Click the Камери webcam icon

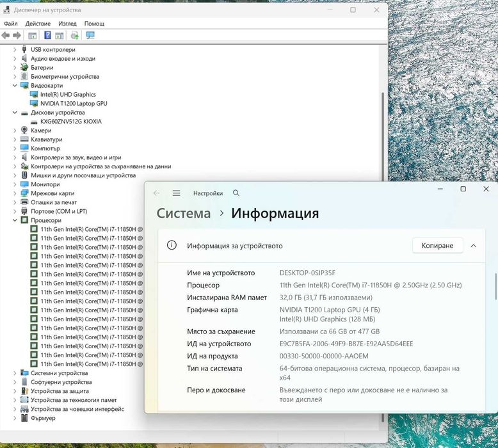[x=24, y=130]
